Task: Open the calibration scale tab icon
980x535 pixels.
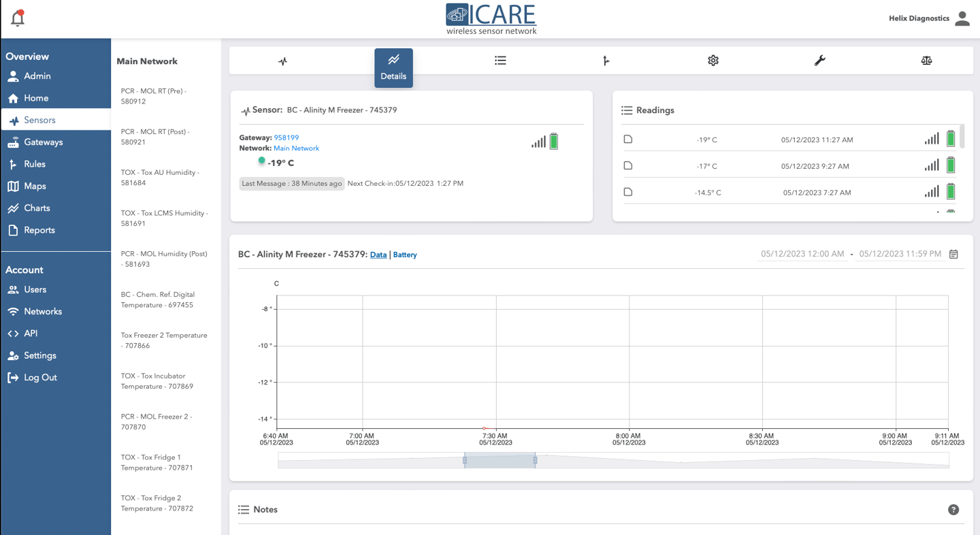Action: click(926, 61)
